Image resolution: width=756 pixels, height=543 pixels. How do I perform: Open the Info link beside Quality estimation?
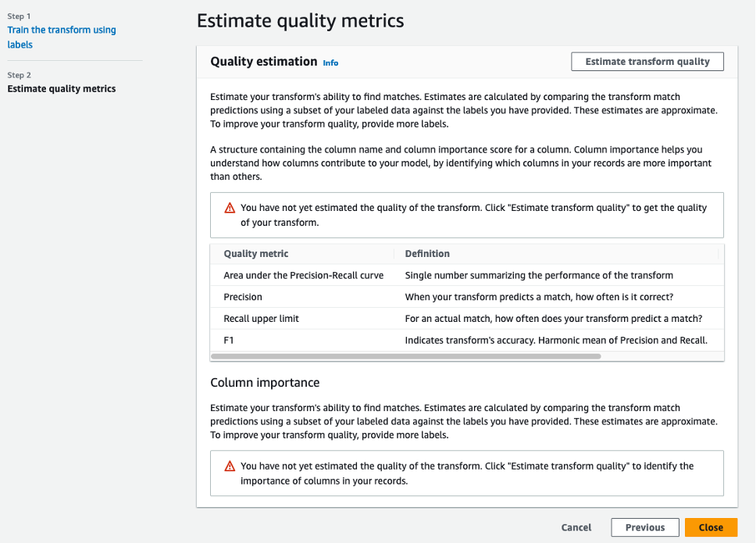click(330, 63)
